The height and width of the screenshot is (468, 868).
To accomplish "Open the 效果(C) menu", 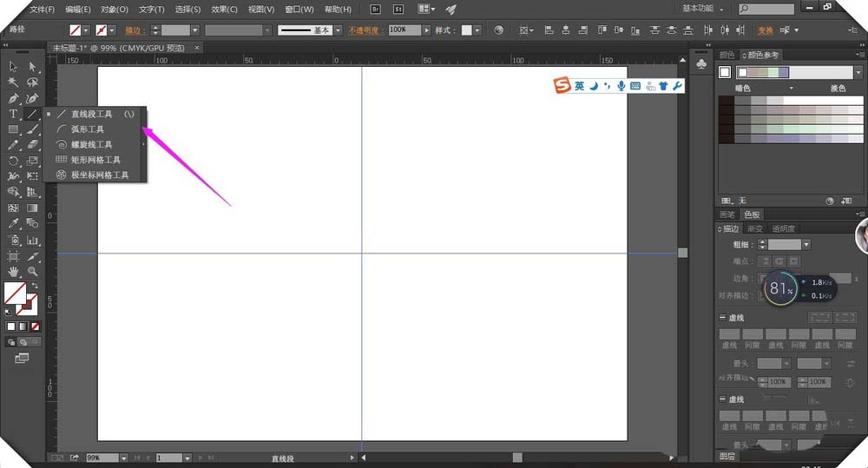I will pyautogui.click(x=225, y=10).
